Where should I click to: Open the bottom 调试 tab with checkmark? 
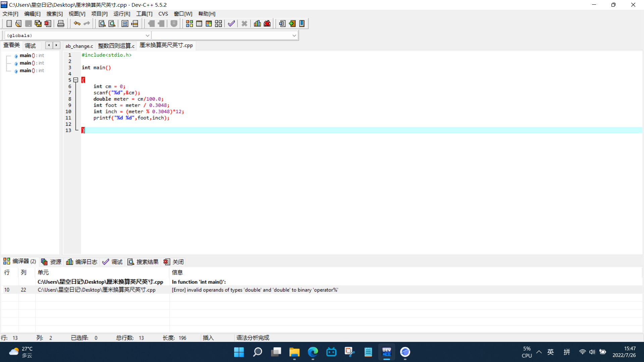113,262
